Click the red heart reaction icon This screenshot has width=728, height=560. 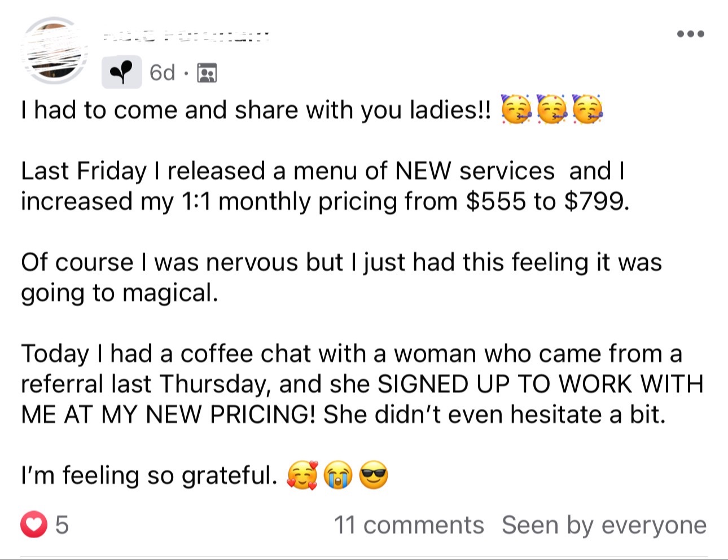coord(34,525)
